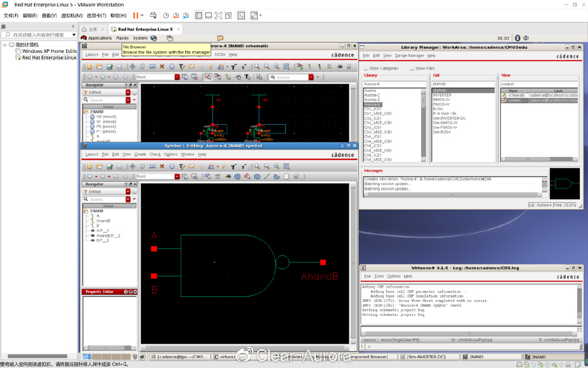Enable the Show Categories checkbox
Image resolution: width=588 pixels, height=368 pixels.
366,68
